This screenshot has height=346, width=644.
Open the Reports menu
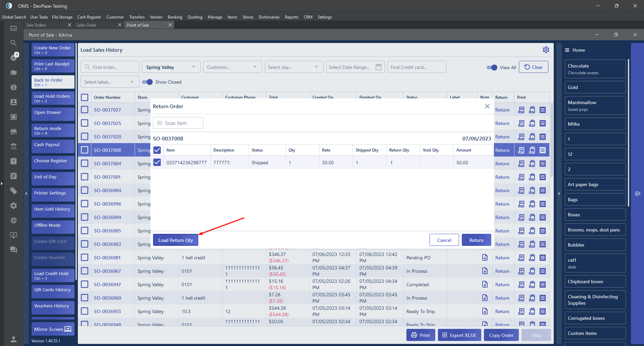(291, 17)
